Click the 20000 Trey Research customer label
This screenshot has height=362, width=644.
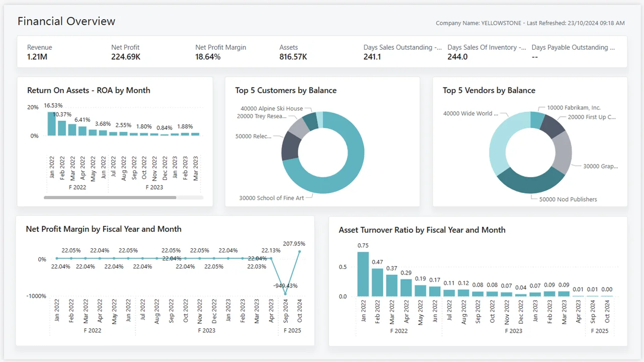262,116
